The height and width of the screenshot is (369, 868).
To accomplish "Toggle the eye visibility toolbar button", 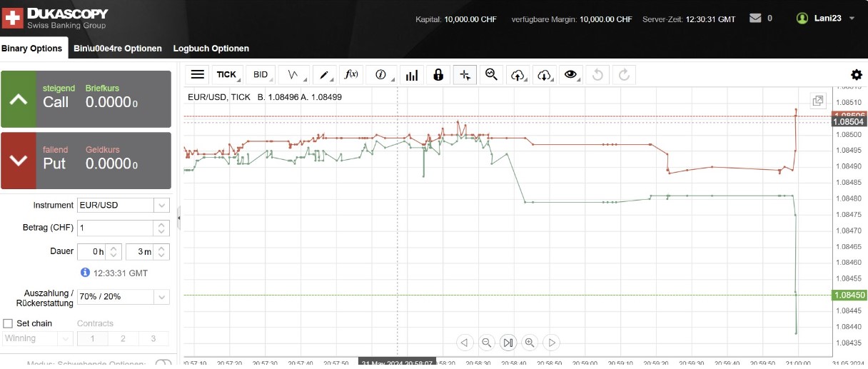I will (x=570, y=75).
